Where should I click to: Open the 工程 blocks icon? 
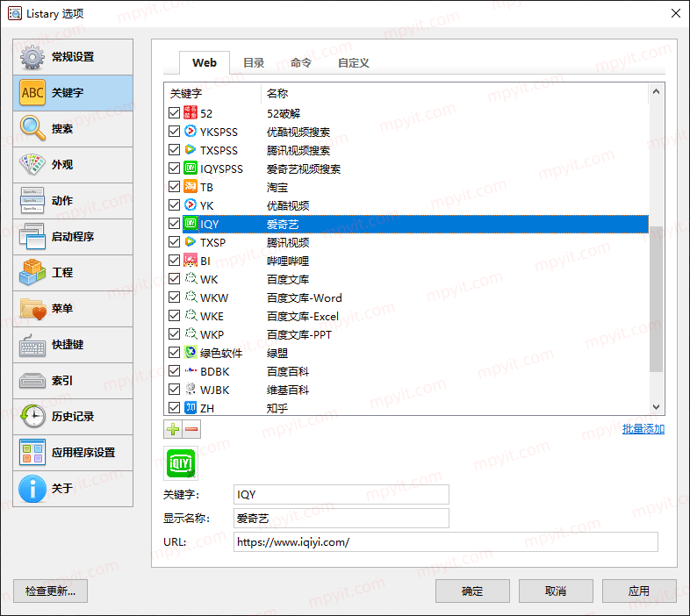click(x=32, y=273)
